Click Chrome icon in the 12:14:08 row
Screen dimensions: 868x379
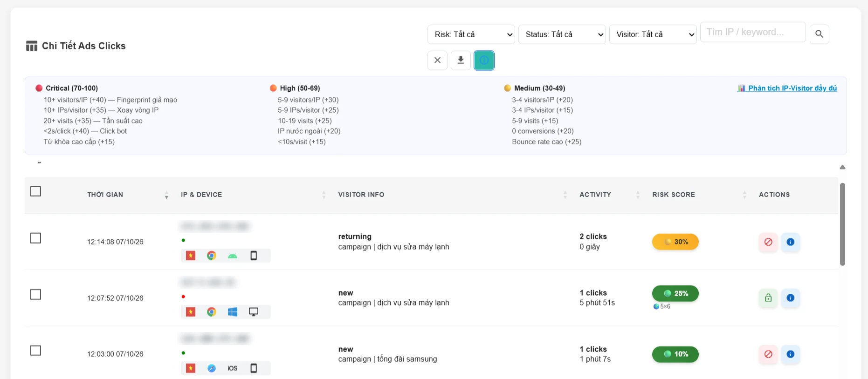click(x=212, y=256)
